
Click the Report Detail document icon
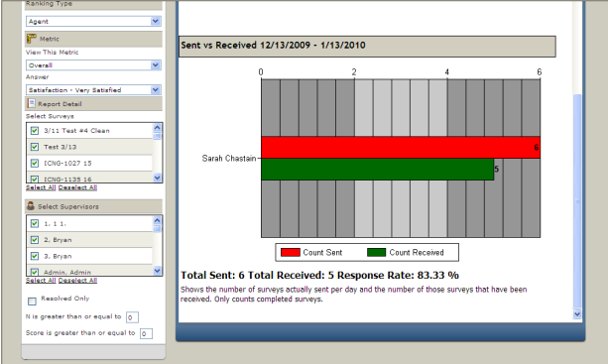click(32, 103)
